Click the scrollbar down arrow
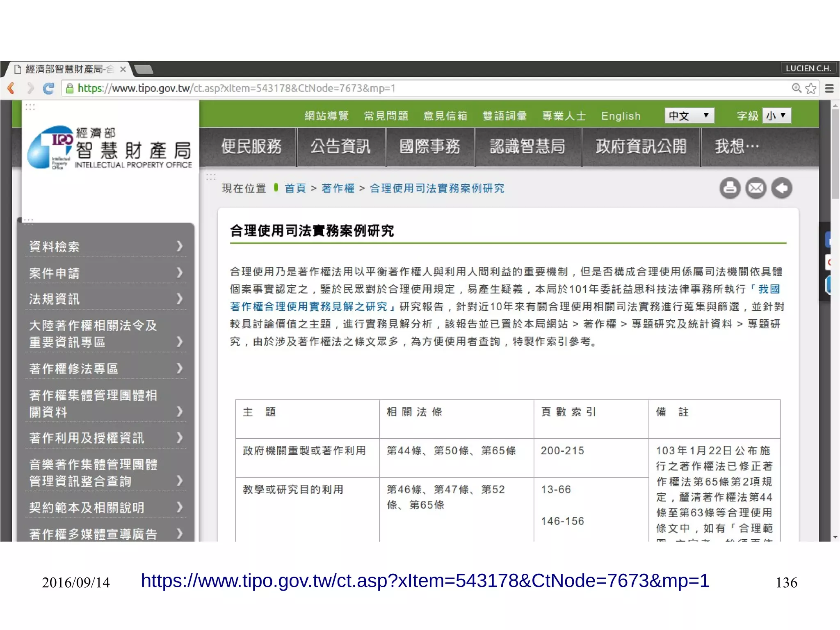Screen dimensions: 840x630 (x=835, y=537)
